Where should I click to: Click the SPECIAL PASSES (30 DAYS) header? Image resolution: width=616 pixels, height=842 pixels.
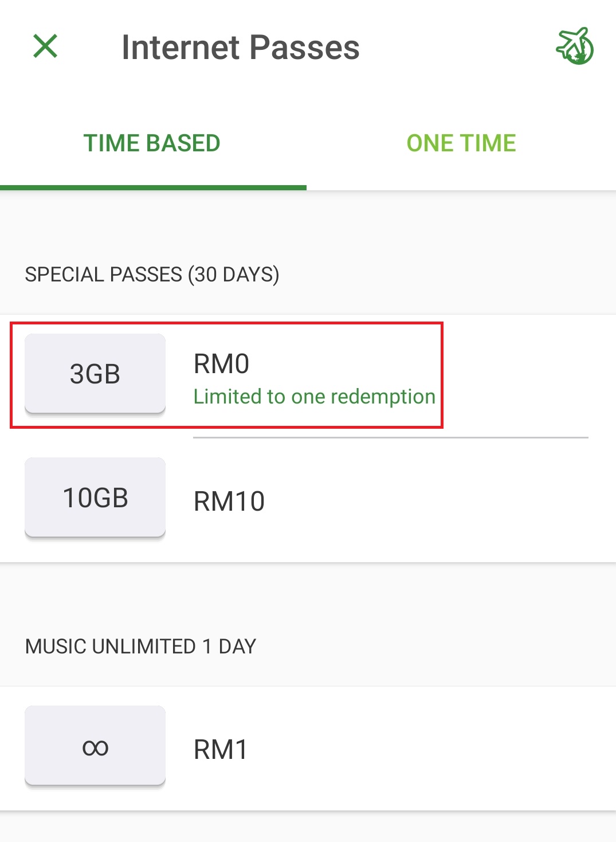coord(152,275)
